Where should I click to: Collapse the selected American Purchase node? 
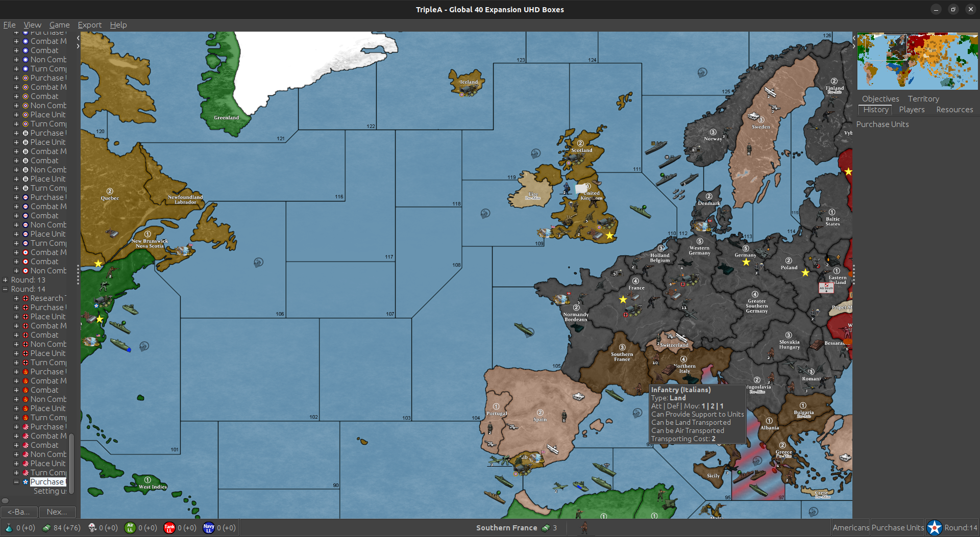(x=16, y=482)
